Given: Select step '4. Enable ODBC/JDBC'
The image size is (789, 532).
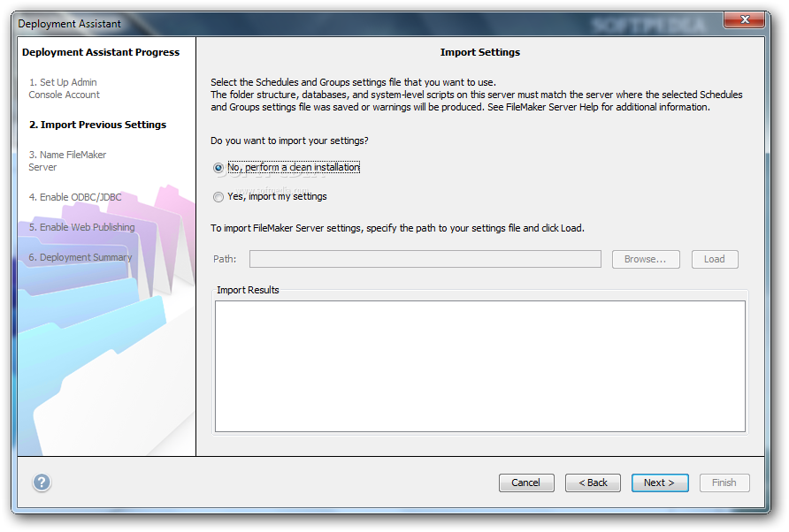Looking at the screenshot, I should click(x=75, y=197).
